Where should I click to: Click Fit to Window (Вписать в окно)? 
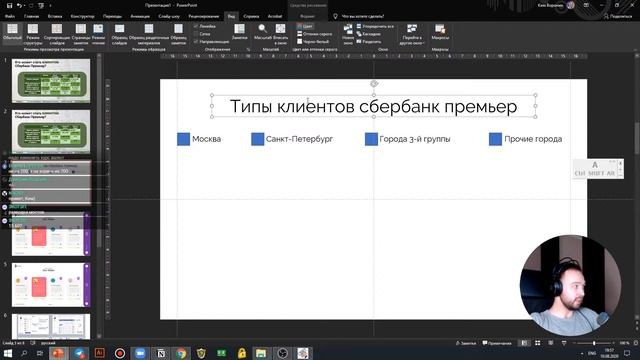click(x=280, y=34)
